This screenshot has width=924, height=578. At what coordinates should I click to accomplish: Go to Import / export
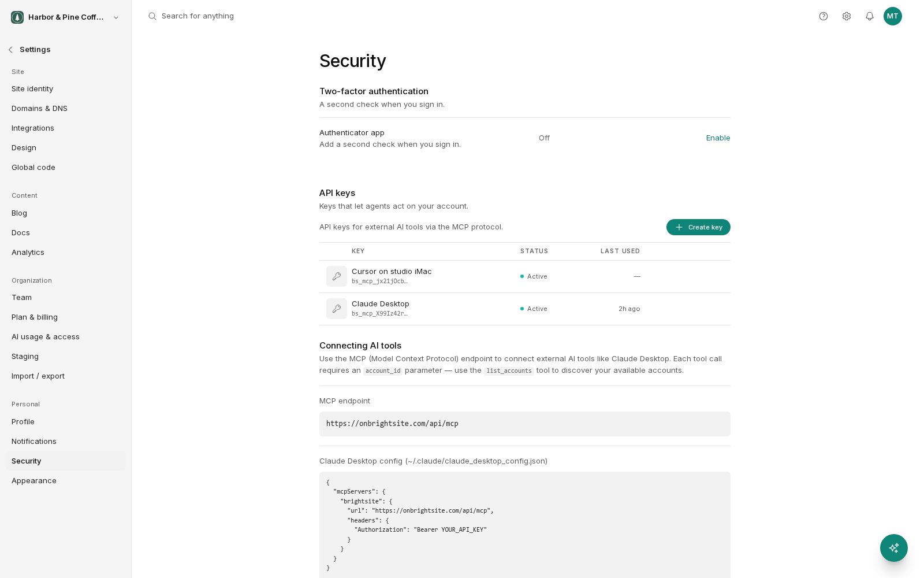(66, 376)
